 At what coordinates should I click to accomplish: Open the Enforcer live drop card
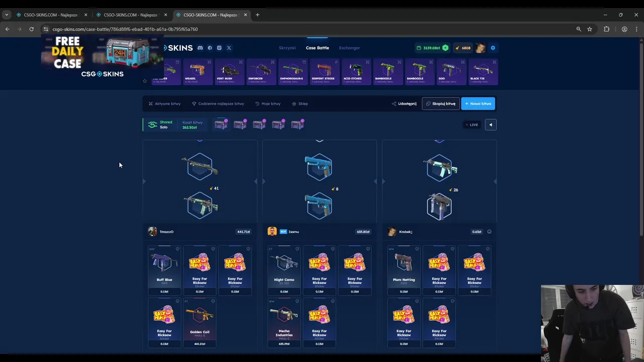click(x=261, y=71)
